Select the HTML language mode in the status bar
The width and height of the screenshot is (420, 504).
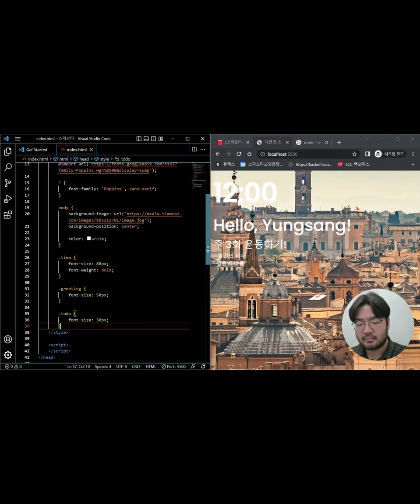(x=151, y=366)
